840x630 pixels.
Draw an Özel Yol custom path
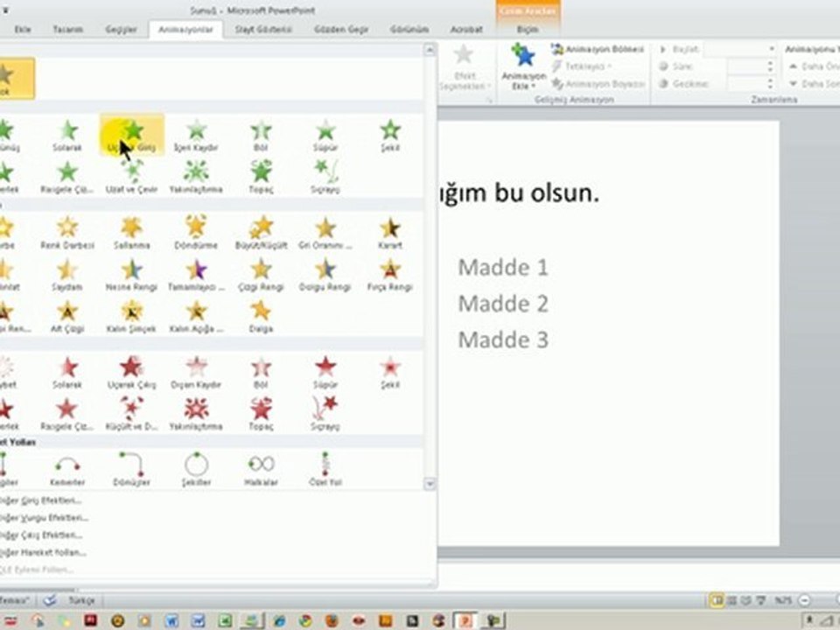[325, 469]
